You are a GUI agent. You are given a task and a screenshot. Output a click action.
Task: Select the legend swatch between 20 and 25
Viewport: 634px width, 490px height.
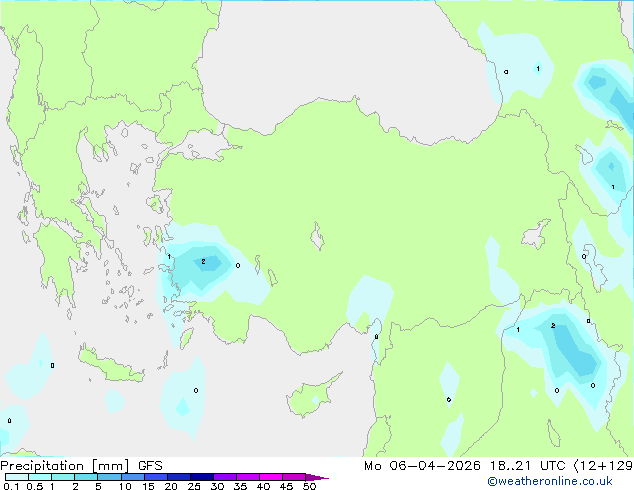179,477
